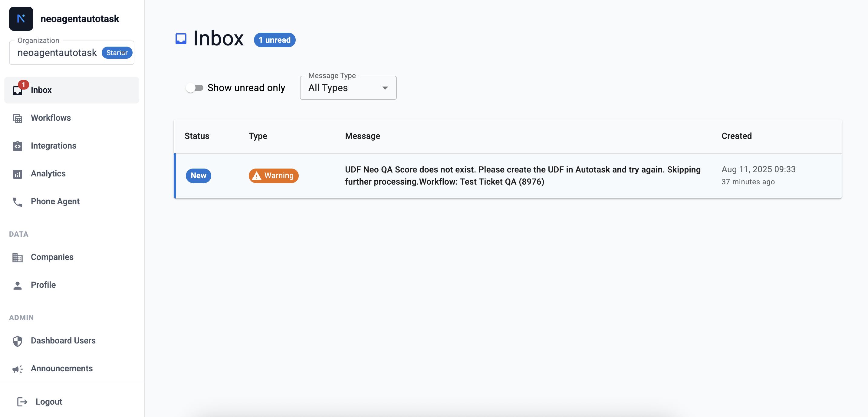
Task: Click the orange Warning type chip
Action: [x=273, y=176]
